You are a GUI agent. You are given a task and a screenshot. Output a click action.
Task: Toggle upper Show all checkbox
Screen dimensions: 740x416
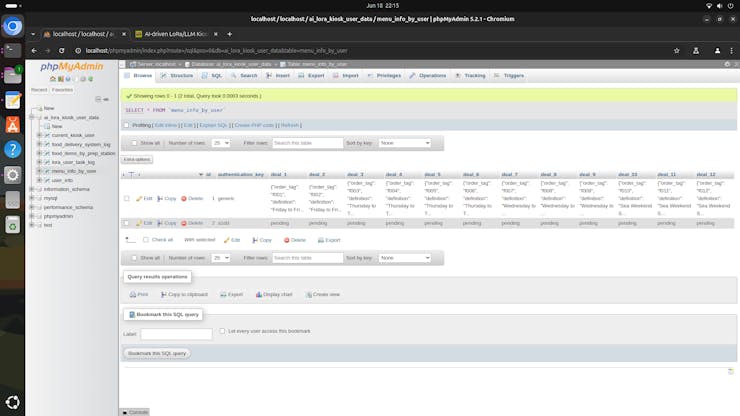pyautogui.click(x=134, y=143)
